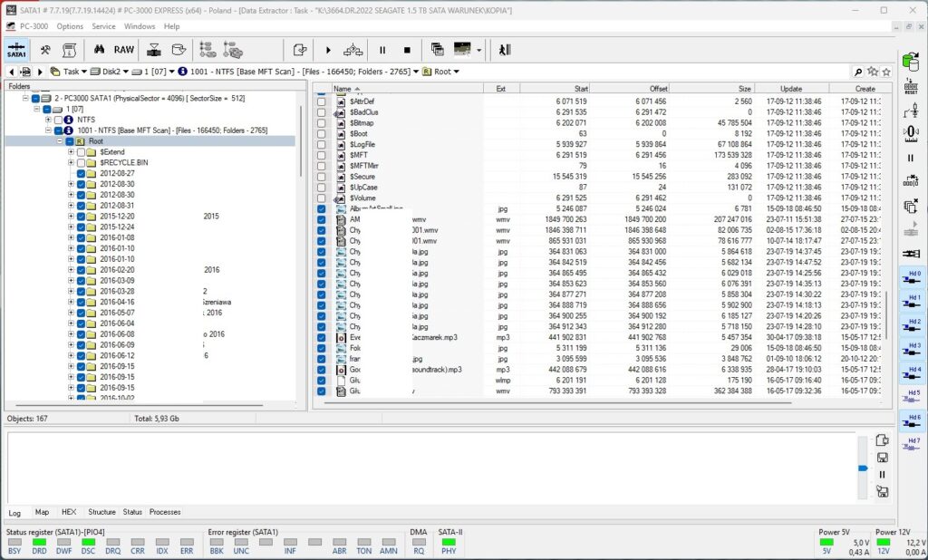Click the save-to-folder toolbar icon
Viewport: 928px width, 560px height.
pos(179,50)
